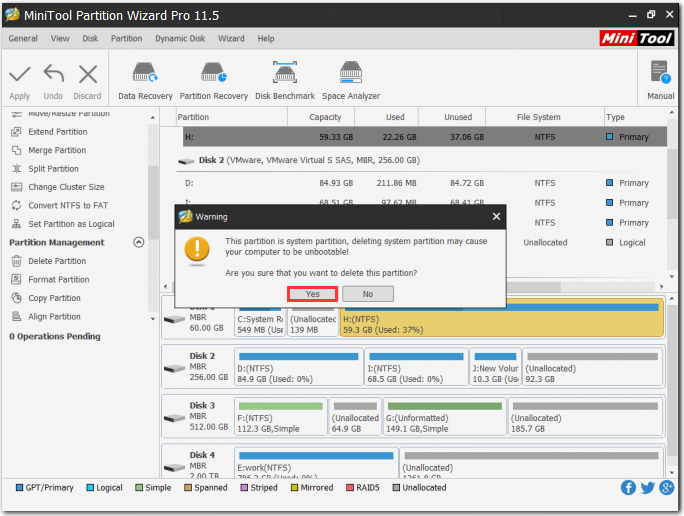Select Delete Partition in sidebar
684x516 pixels.
(57, 261)
